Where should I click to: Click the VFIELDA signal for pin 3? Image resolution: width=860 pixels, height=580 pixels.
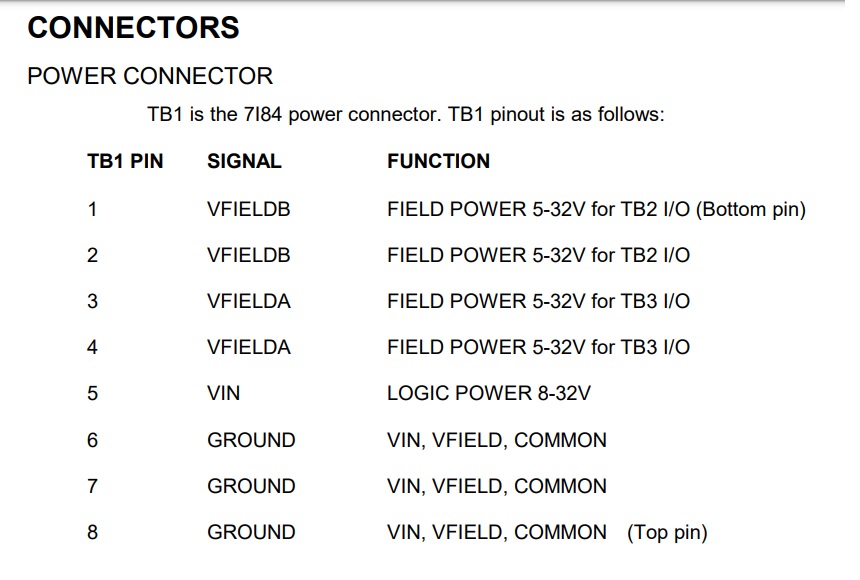(248, 301)
